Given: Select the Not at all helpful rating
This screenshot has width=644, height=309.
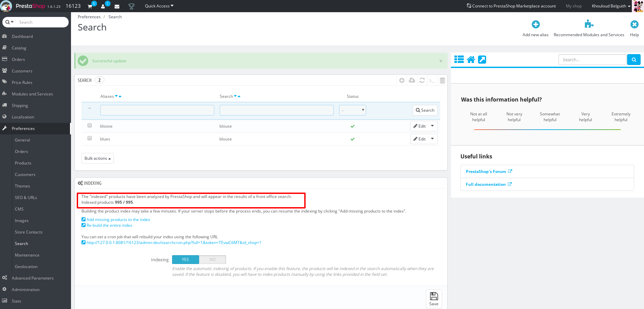Looking at the screenshot, I should [x=479, y=117].
